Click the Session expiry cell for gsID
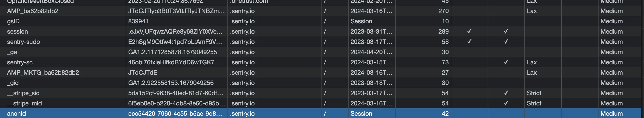 click(372, 21)
